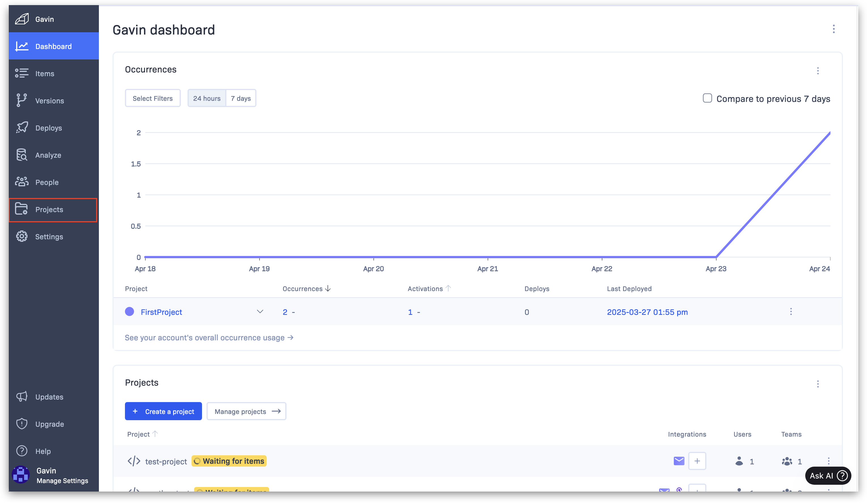Click the FirstProject purple color dot
867x504 pixels.
pyautogui.click(x=129, y=311)
